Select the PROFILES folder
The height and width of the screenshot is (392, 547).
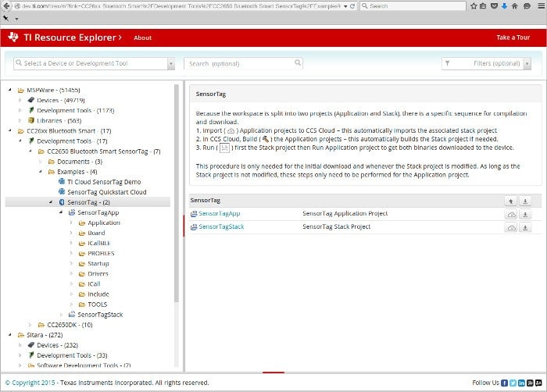[101, 253]
